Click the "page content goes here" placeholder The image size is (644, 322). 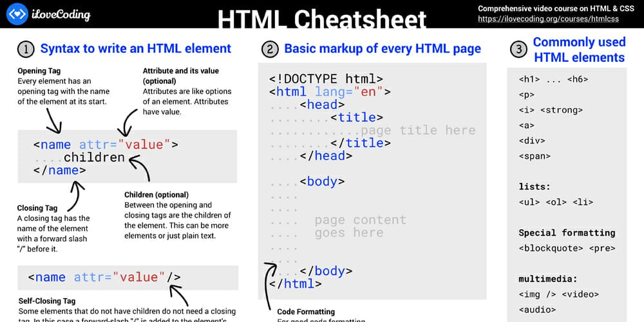[x=360, y=226]
